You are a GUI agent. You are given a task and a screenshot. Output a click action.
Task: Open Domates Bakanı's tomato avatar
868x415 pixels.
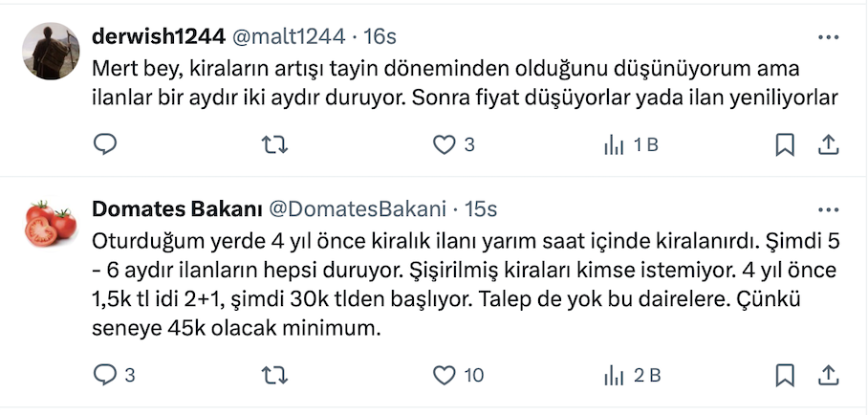click(x=51, y=223)
